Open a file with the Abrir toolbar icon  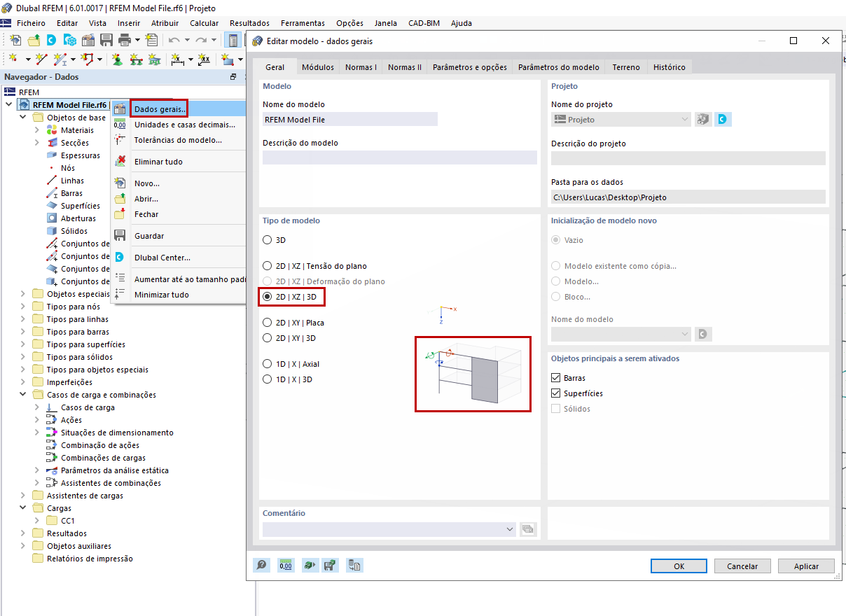coord(34,40)
